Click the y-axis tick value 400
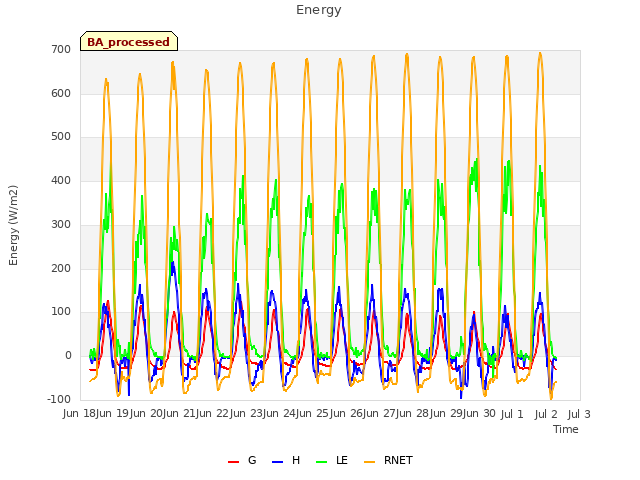The height and width of the screenshot is (480, 640). coord(61,180)
